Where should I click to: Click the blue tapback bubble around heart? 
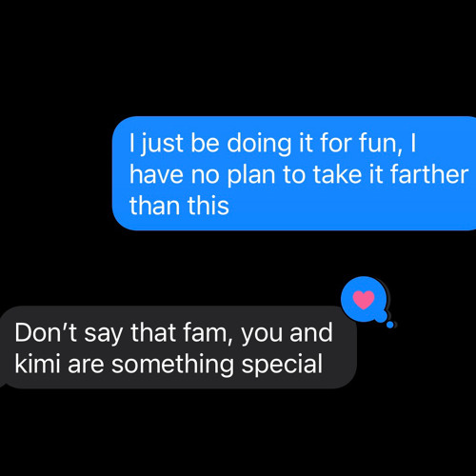(x=364, y=299)
